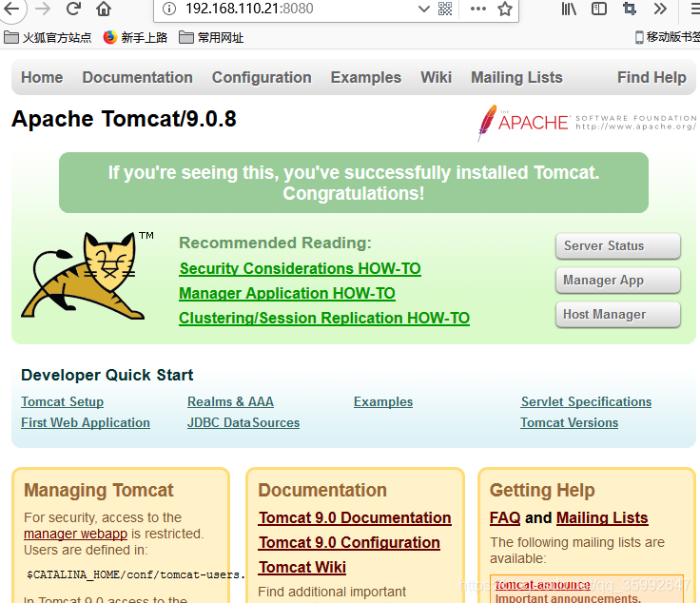Open Security Considerations HOW-TO link
Image resolution: width=700 pixels, height=603 pixels.
coord(300,269)
